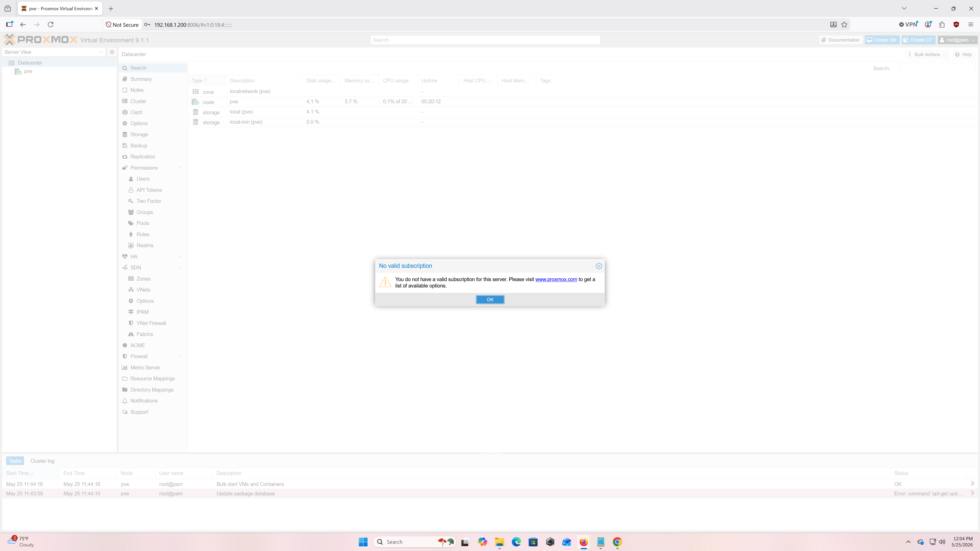
Task: Focus the top Proxmox search field
Action: click(x=485, y=40)
